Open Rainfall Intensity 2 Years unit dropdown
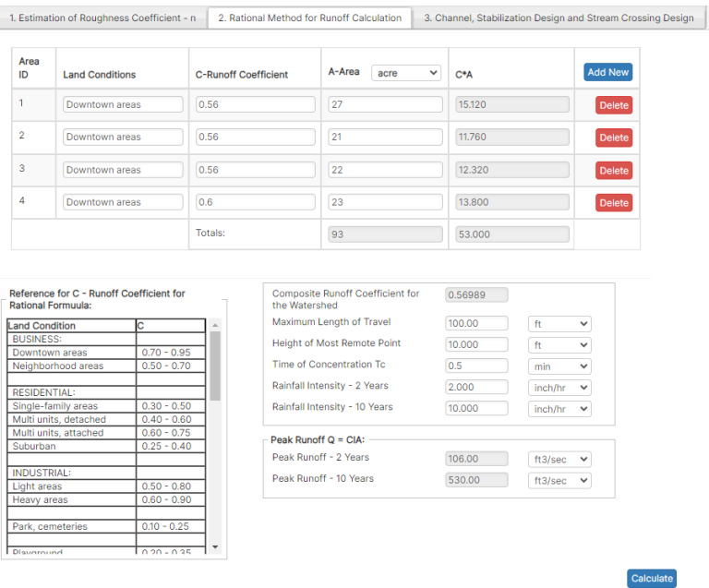Viewport: 709px width, 588px height. click(x=559, y=388)
